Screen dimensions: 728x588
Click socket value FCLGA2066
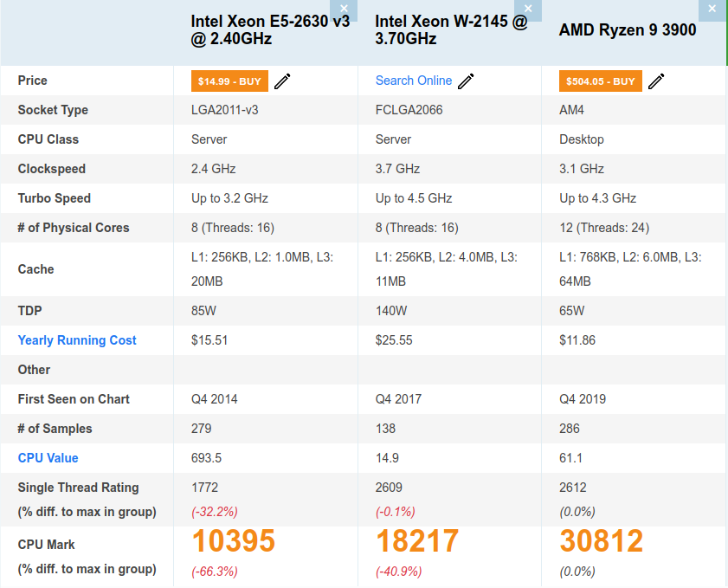(x=409, y=110)
